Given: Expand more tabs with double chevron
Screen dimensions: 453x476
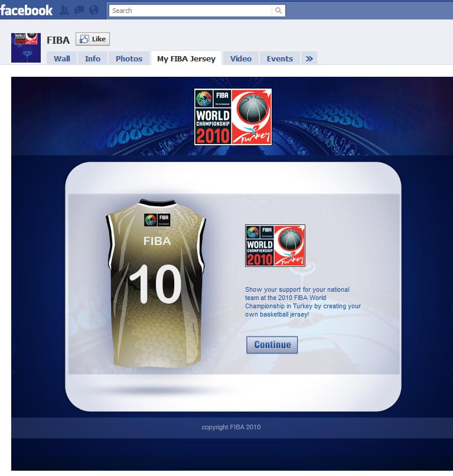Looking at the screenshot, I should [309, 58].
